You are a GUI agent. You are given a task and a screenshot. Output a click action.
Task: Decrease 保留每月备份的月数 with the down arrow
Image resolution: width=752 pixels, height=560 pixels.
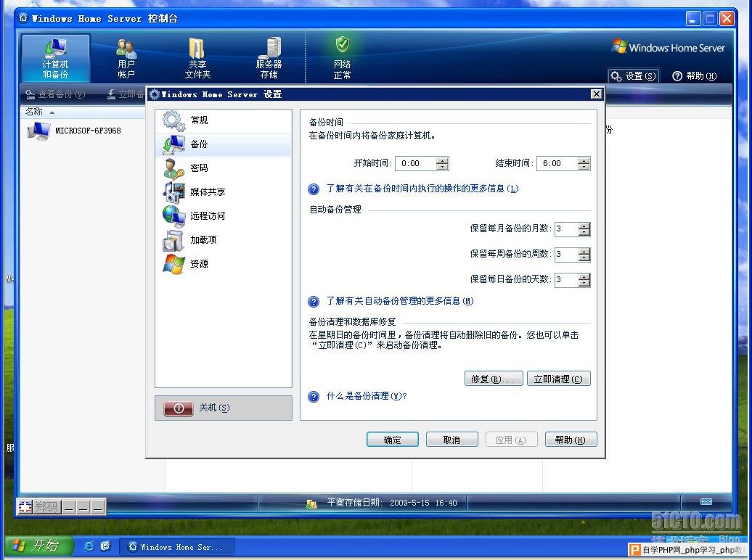pos(584,233)
